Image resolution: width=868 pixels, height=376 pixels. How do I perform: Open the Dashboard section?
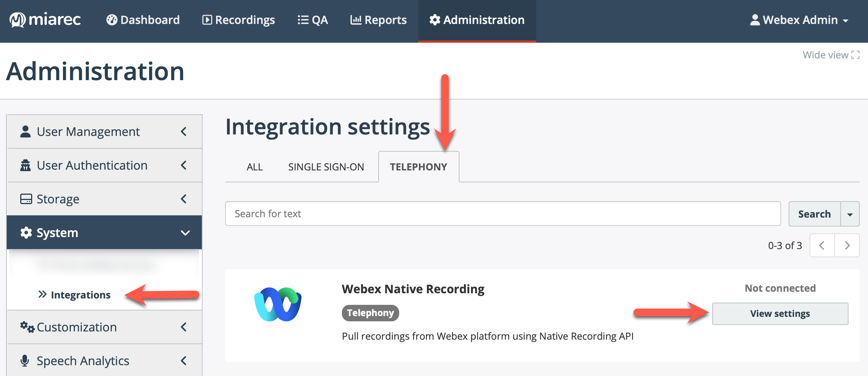144,19
